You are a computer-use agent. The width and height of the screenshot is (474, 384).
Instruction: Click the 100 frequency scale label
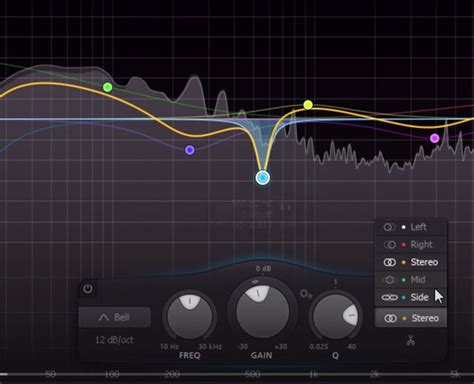[x=112, y=374]
